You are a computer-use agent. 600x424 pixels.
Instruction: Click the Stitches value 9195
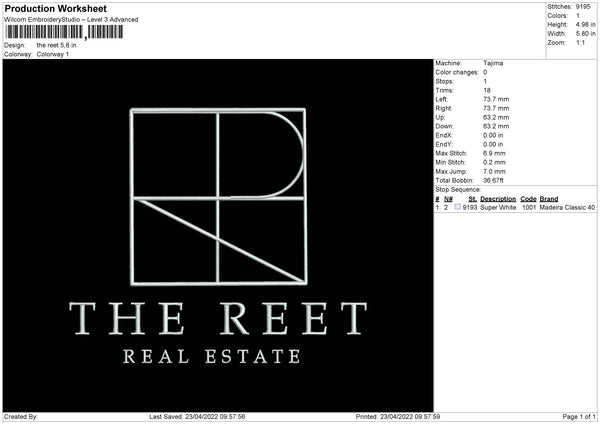[583, 7]
